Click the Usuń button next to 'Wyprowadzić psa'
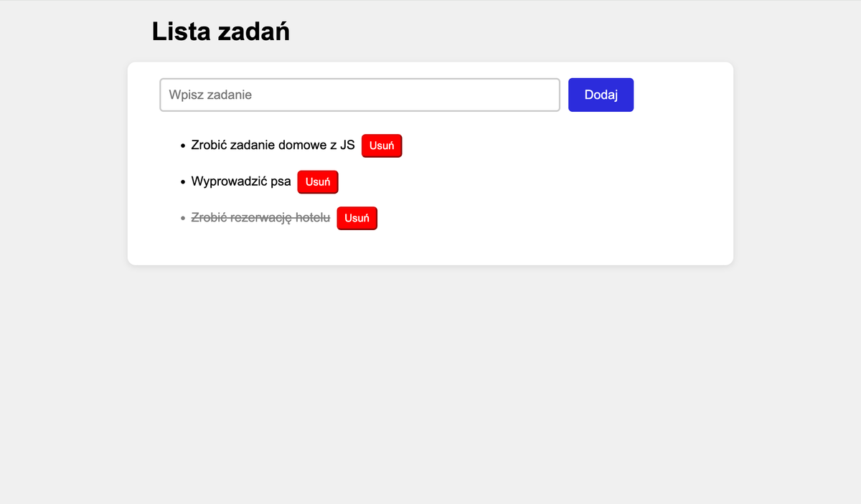 pyautogui.click(x=317, y=181)
